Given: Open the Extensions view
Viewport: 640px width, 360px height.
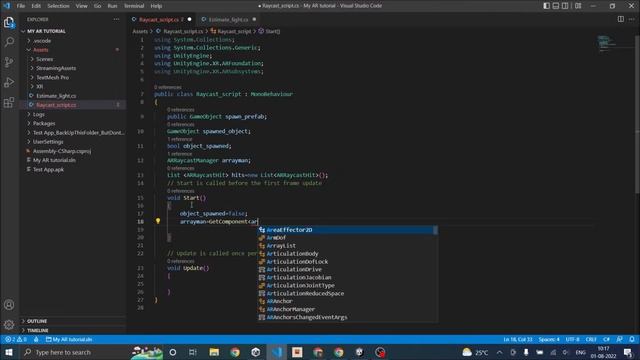Looking at the screenshot, I should [9, 102].
